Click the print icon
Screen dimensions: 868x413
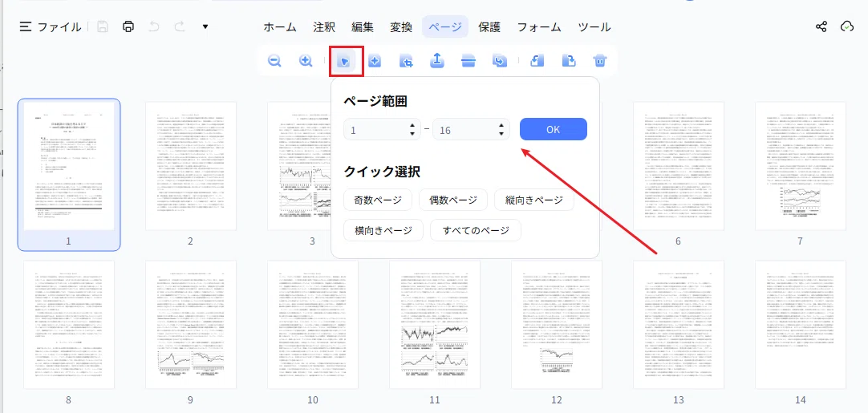click(x=128, y=26)
